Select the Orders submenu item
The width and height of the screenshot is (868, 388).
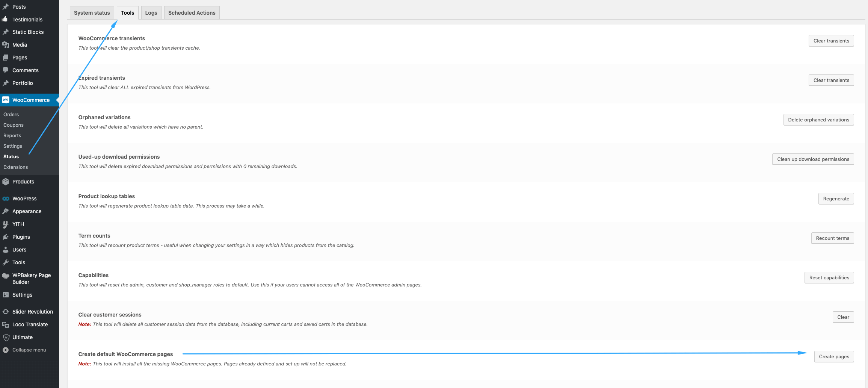tap(11, 114)
